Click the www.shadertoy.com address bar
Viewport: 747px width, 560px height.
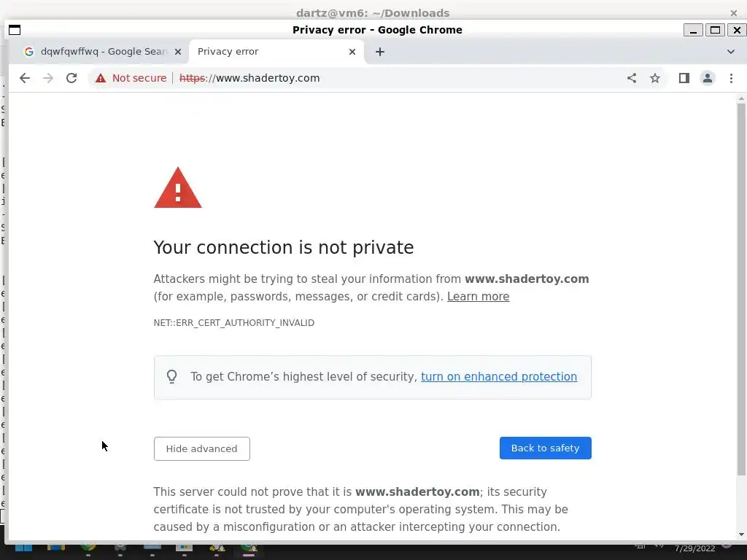point(365,78)
